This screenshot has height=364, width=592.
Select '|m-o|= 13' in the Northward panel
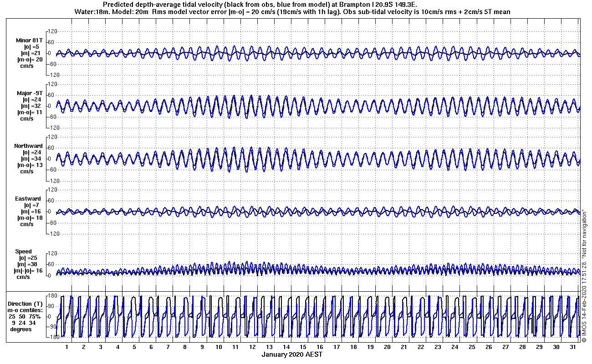[x=30, y=165]
